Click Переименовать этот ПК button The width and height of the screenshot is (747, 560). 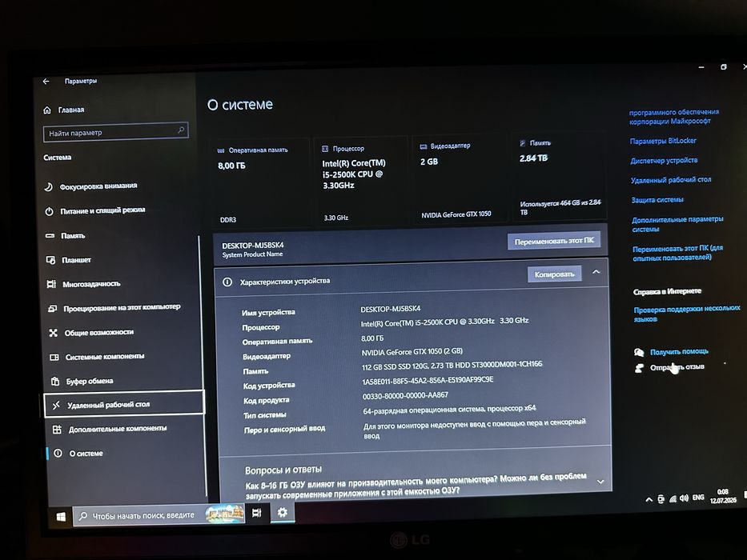point(553,241)
